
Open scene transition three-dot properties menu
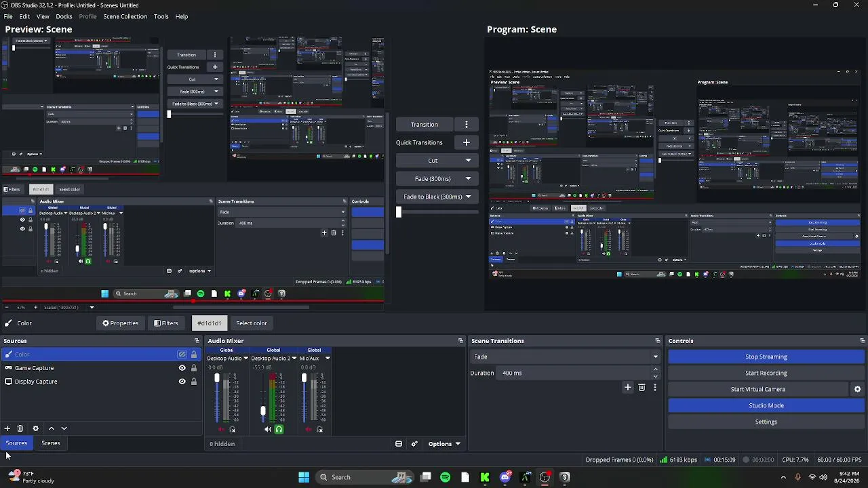click(x=655, y=388)
